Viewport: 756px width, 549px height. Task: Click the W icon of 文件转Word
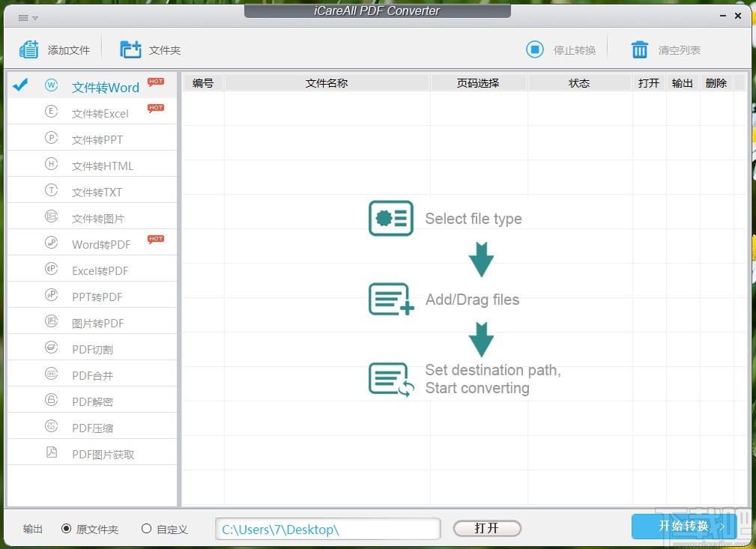(51, 85)
